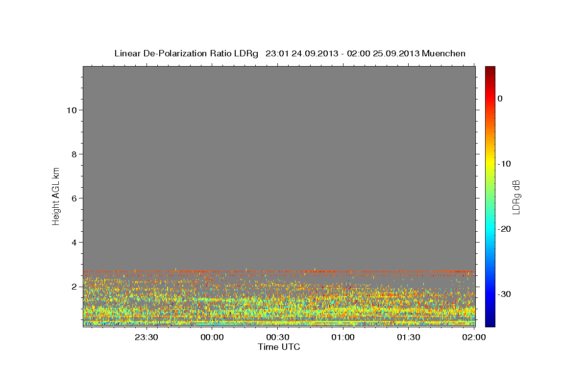This screenshot has width=588, height=392.
Task: Select the '00:30' time axis label
Action: click(278, 337)
